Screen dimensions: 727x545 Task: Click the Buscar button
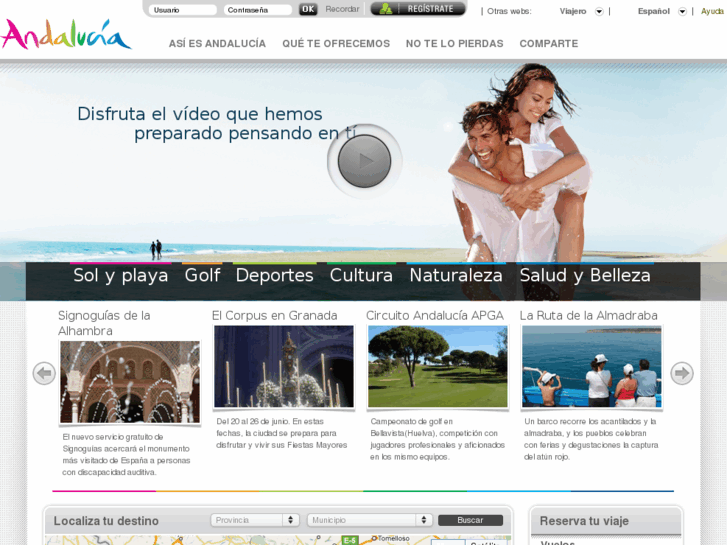coord(470,520)
